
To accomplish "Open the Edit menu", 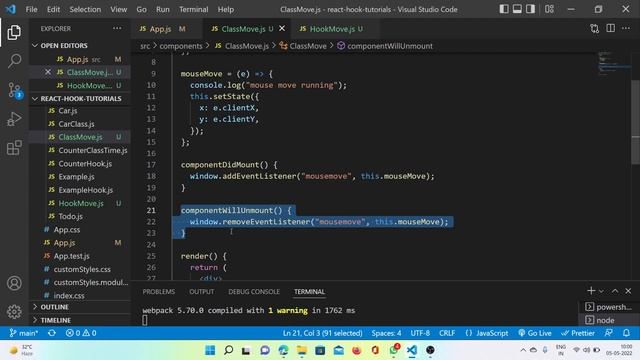I will pyautogui.click(x=53, y=9).
